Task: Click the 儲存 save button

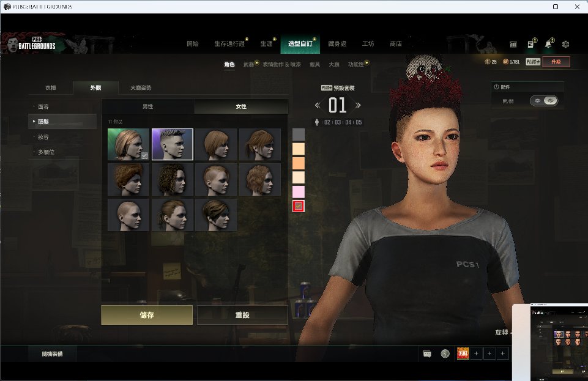Action: coord(147,315)
